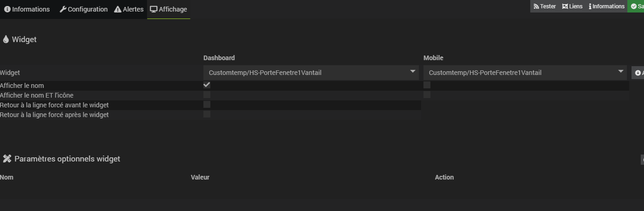Tick Mobile "Afficher le nom ET l'icône" box
644x211 pixels.
click(427, 94)
